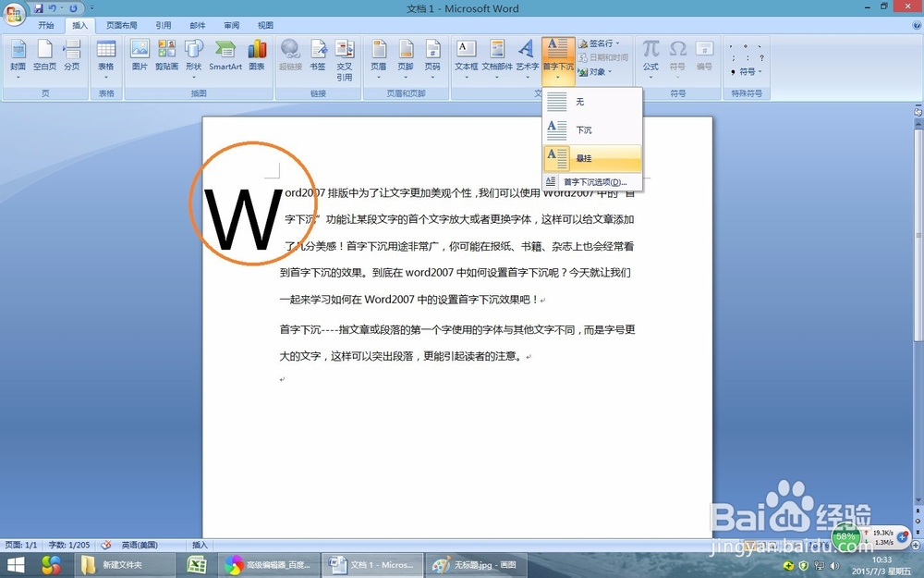Insert a cover page (封面)

[18, 60]
